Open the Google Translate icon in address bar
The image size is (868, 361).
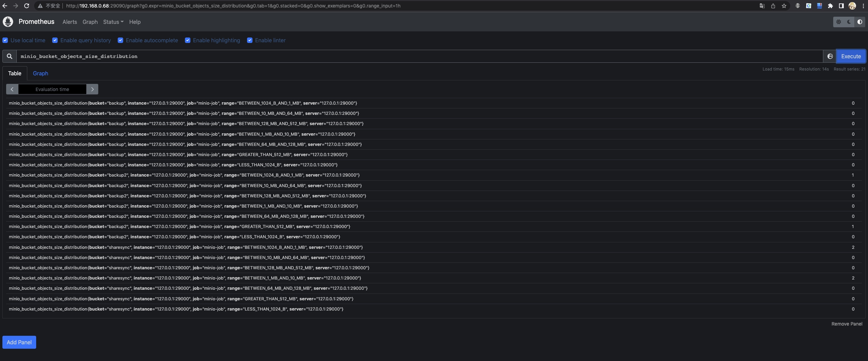pos(762,6)
